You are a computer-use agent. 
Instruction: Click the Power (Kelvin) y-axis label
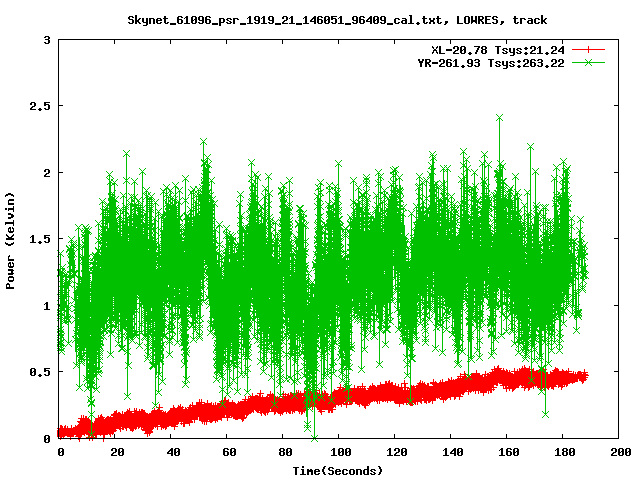pyautogui.click(x=10, y=241)
